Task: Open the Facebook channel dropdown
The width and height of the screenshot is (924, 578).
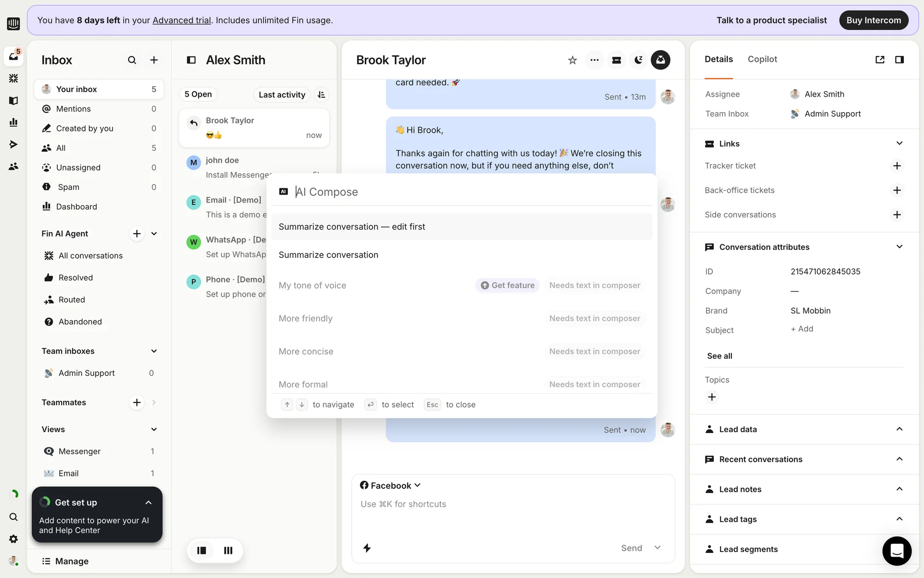Action: click(390, 486)
